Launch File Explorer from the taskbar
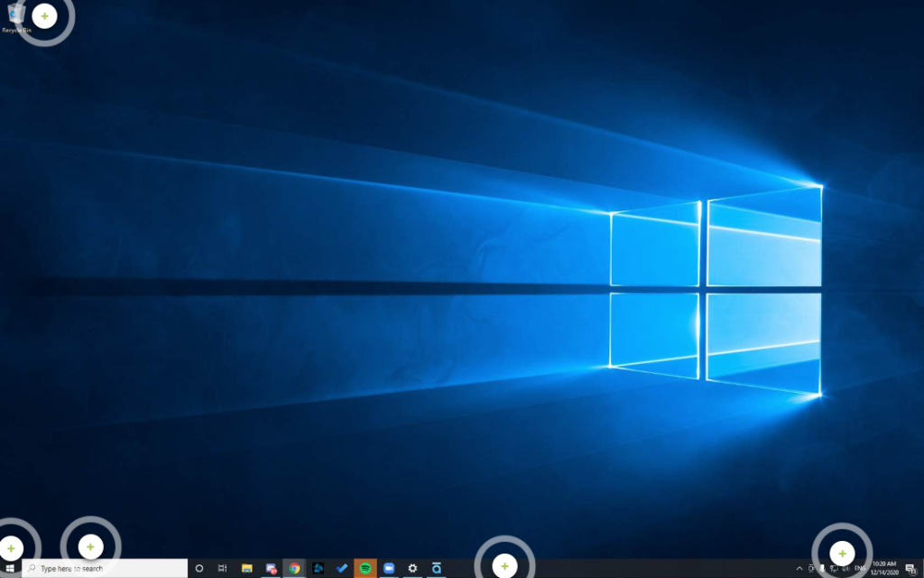The width and height of the screenshot is (924, 578). tap(246, 569)
